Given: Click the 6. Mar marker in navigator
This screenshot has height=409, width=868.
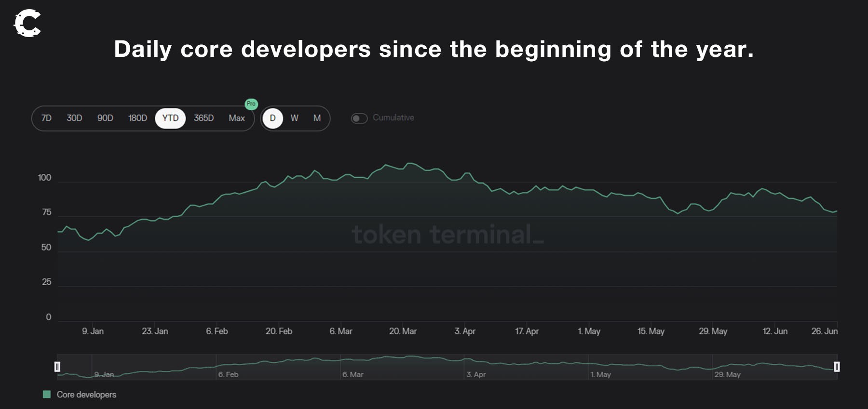Looking at the screenshot, I should [353, 374].
